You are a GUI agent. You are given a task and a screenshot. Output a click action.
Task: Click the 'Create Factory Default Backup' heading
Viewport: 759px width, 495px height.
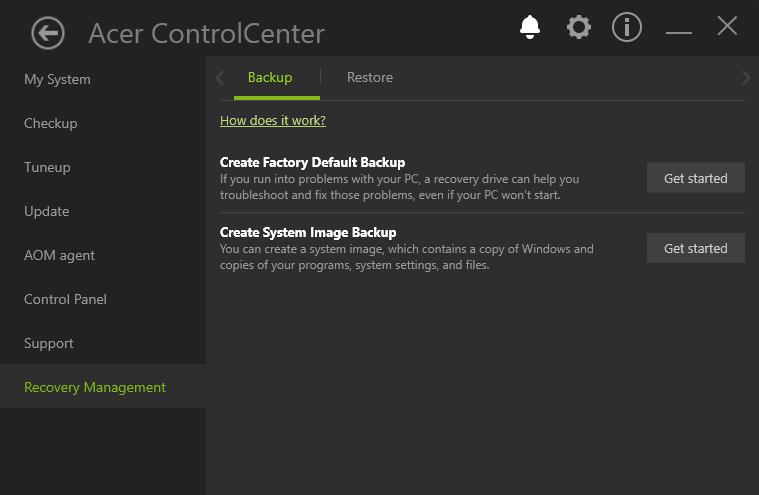tap(312, 162)
